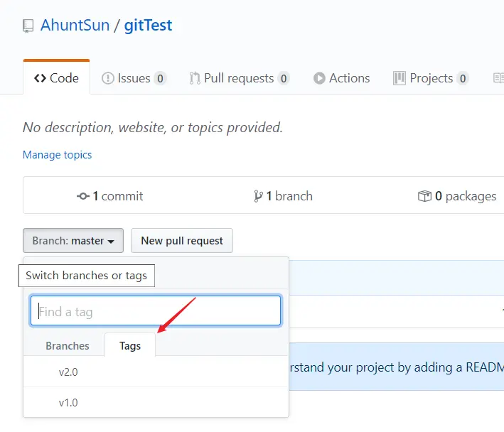Focus the Find a tag search field
The image size is (504, 432).
pyautogui.click(x=156, y=311)
